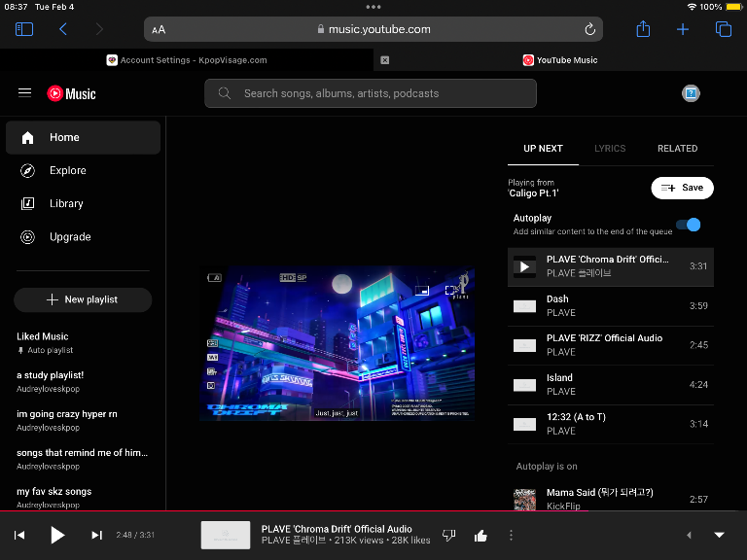This screenshot has height=560, width=747.
Task: Open the three-dot more actions menu
Action: [512, 536]
